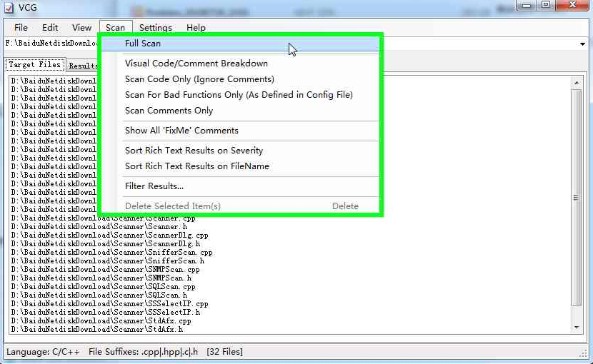This screenshot has height=364, width=593.
Task: Open Filter Results dialog
Action: click(x=154, y=186)
